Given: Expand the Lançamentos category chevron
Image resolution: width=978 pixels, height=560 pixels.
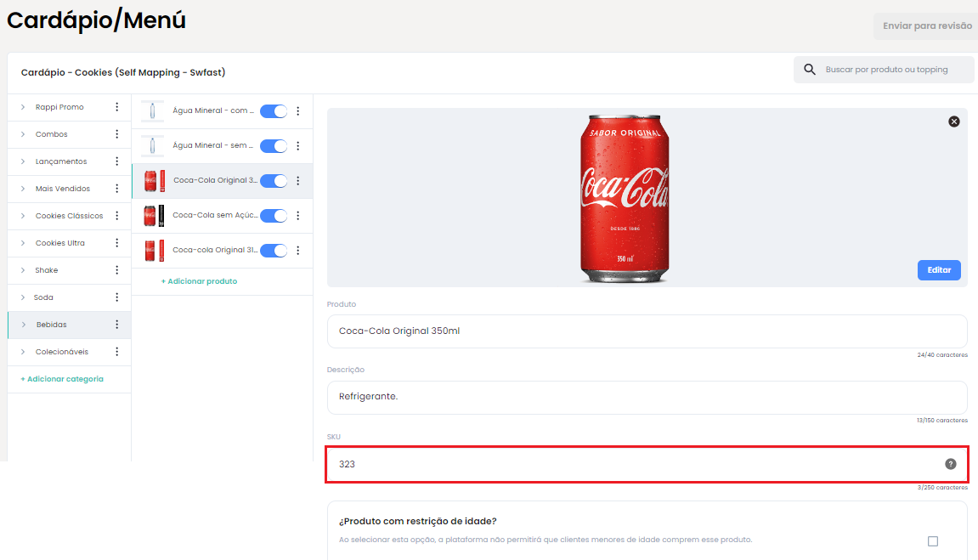Looking at the screenshot, I should click(23, 161).
